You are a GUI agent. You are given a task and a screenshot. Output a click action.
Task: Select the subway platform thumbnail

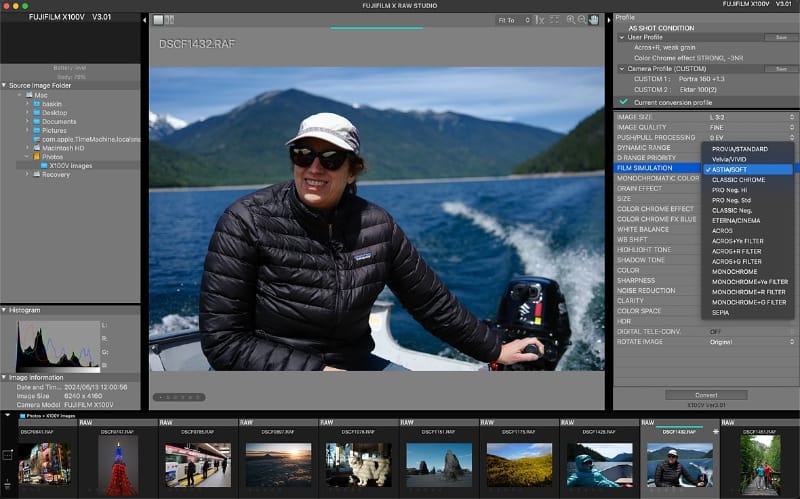[x=198, y=465]
